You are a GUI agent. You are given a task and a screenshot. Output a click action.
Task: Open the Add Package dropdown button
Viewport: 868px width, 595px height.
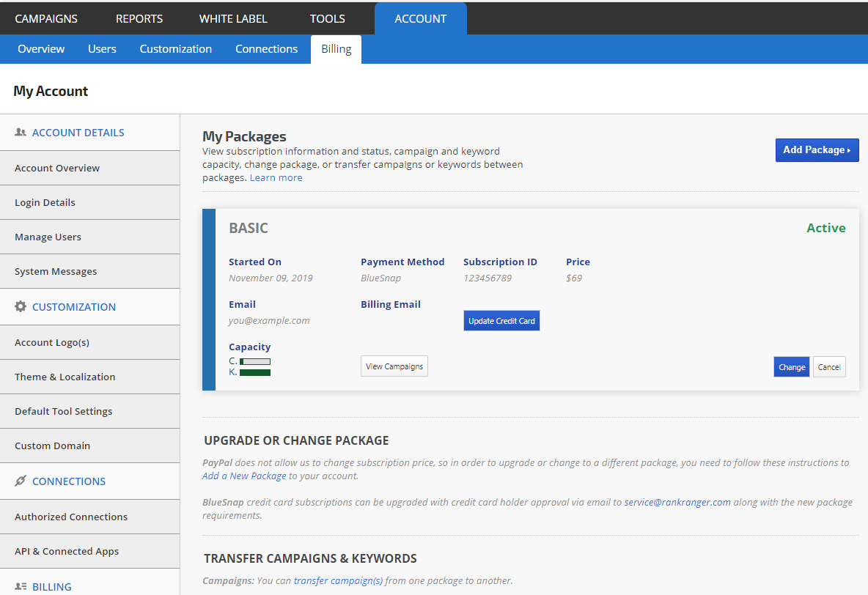[817, 150]
